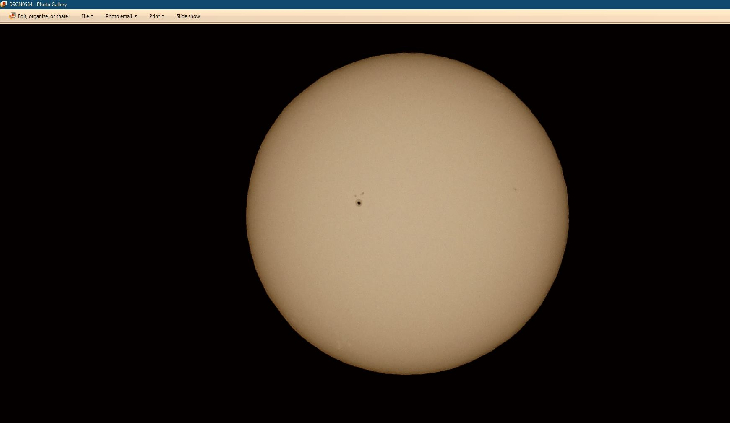This screenshot has height=423, width=730.
Task: Click the bottom edge of the sun
Action: click(x=407, y=373)
